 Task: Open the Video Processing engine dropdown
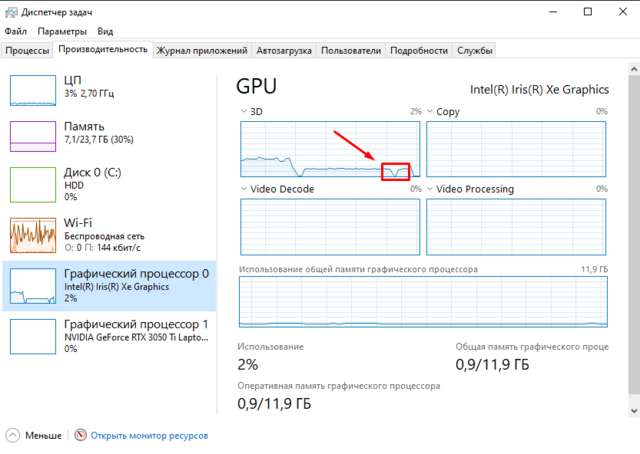pos(431,189)
